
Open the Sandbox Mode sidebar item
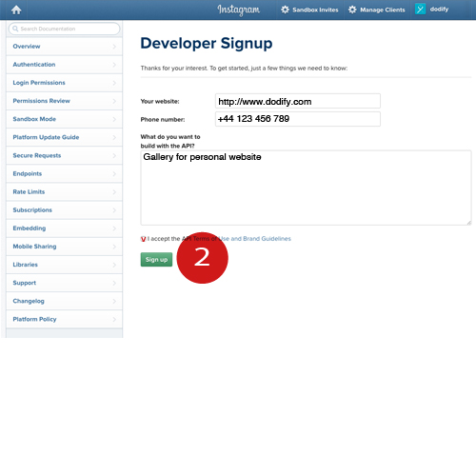click(x=64, y=119)
